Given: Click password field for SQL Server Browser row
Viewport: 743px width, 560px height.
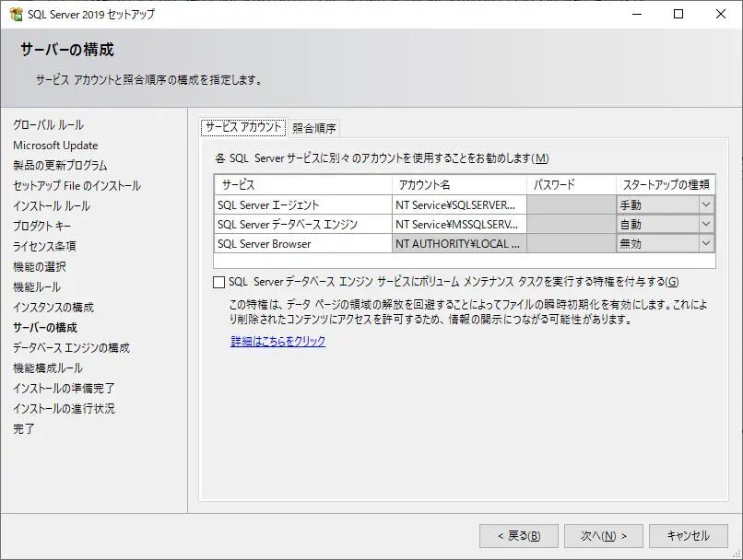Looking at the screenshot, I should click(572, 244).
